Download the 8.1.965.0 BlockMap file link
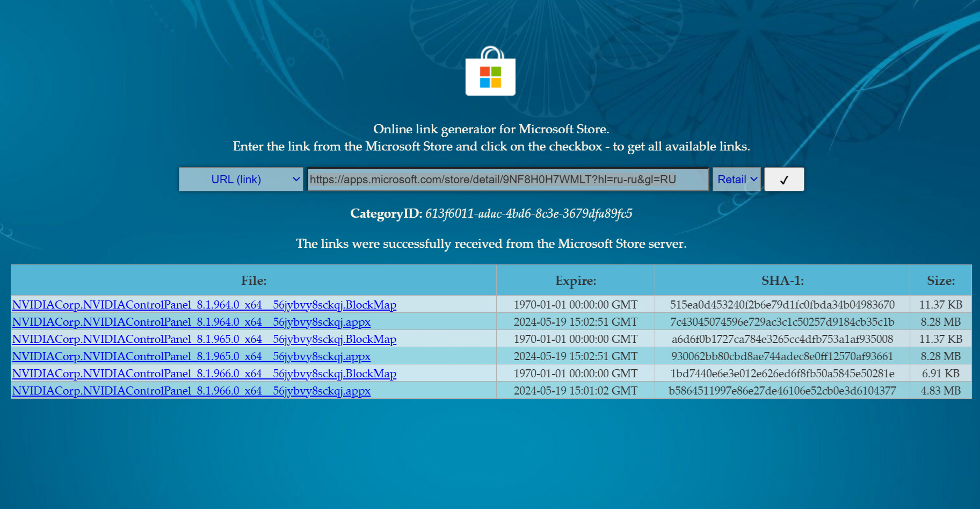 204,339
